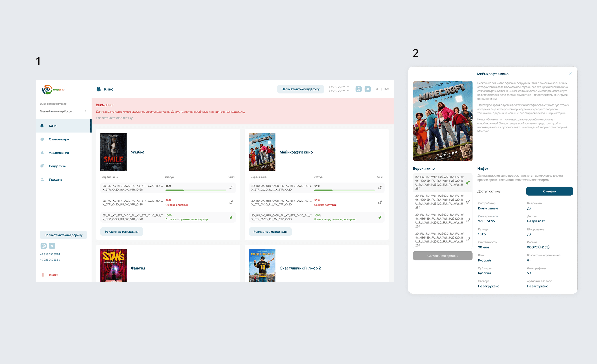Click green key icon in modal's first version
Viewport: 597px width, 364px height.
pyautogui.click(x=468, y=183)
